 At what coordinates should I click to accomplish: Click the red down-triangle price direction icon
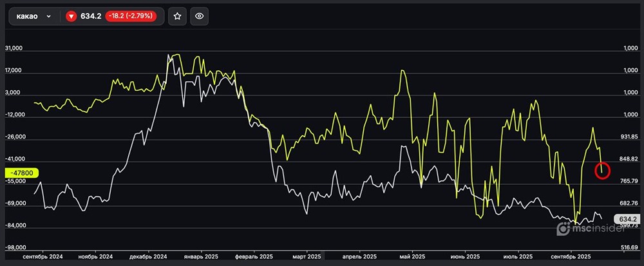coord(71,17)
